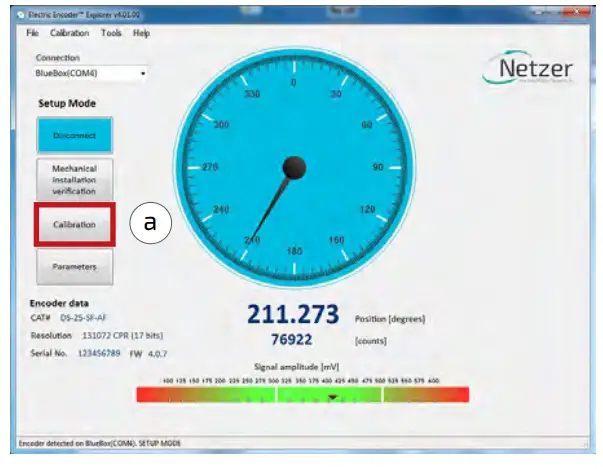Expand the BlueBox(COM4) connection dropdown
Viewport: 603px width, 469px height.
click(x=143, y=73)
